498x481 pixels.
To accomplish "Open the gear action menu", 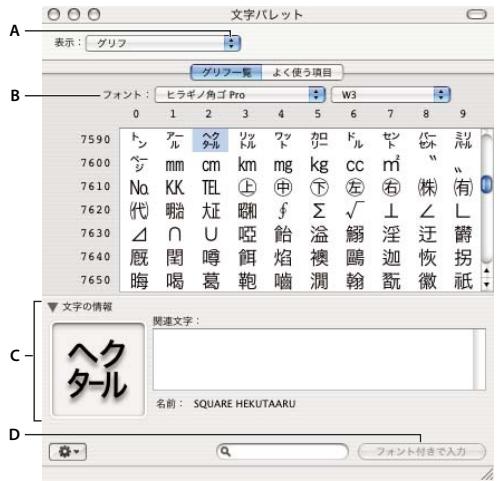I will point(68,452).
